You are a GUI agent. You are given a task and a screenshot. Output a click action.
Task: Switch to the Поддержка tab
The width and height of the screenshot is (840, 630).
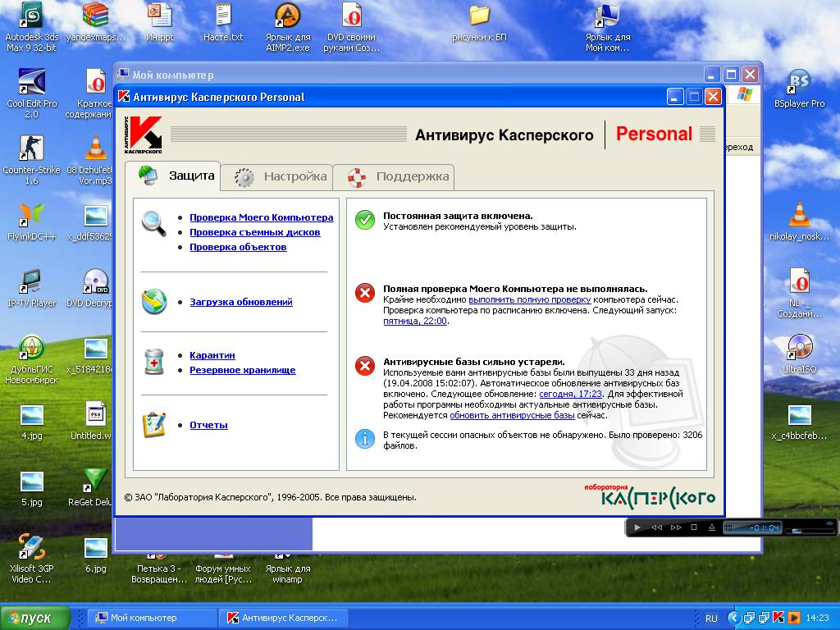point(398,176)
